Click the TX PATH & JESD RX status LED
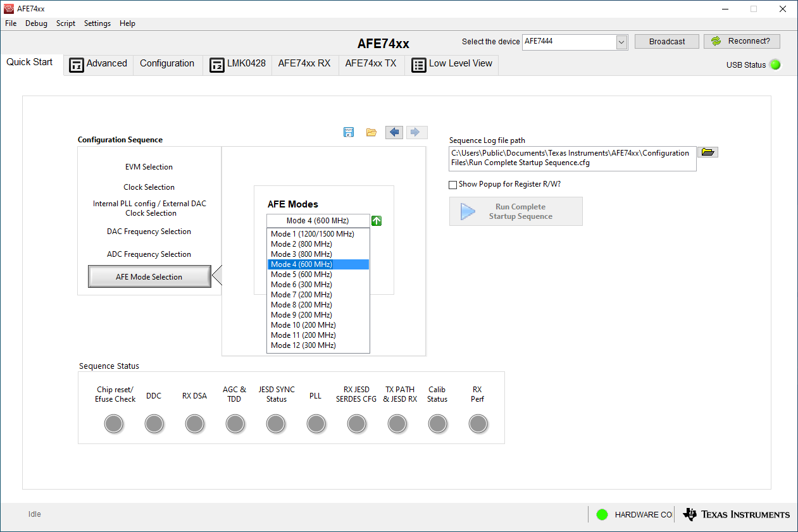798x532 pixels. (x=397, y=424)
